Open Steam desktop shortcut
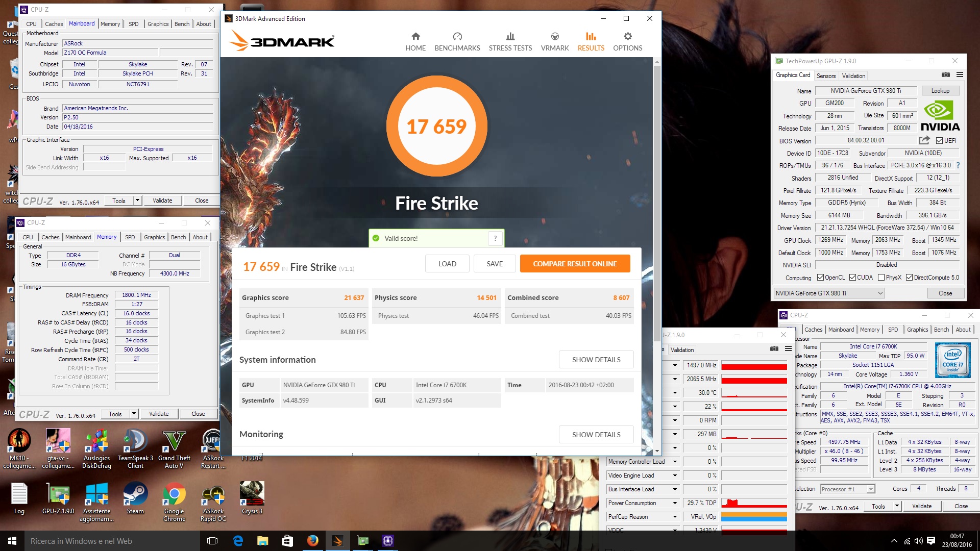Viewport: 980px width, 551px height. tap(135, 498)
